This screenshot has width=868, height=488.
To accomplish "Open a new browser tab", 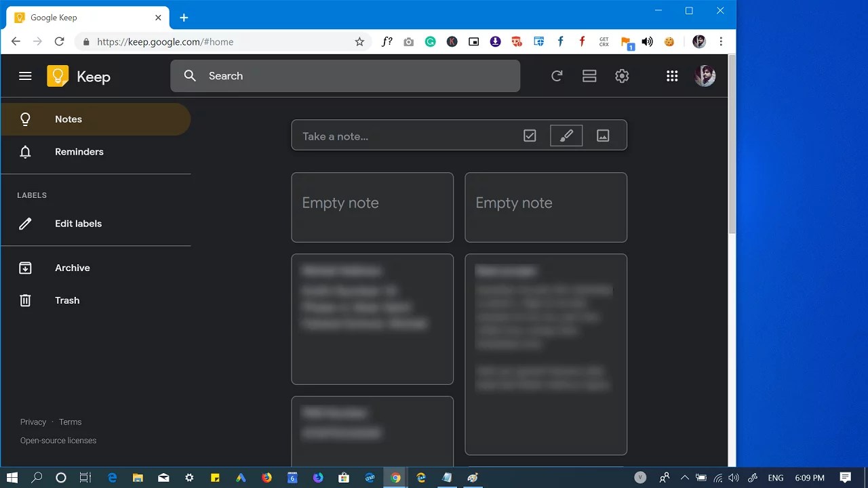I will point(184,18).
